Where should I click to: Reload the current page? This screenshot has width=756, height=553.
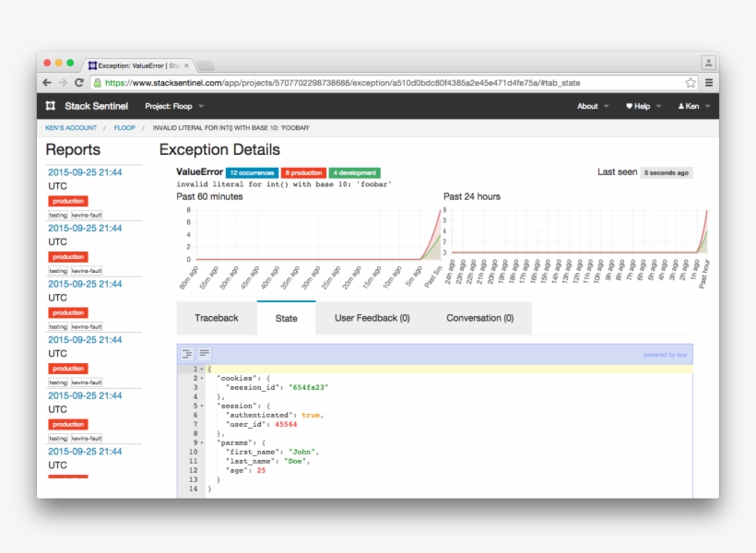79,82
